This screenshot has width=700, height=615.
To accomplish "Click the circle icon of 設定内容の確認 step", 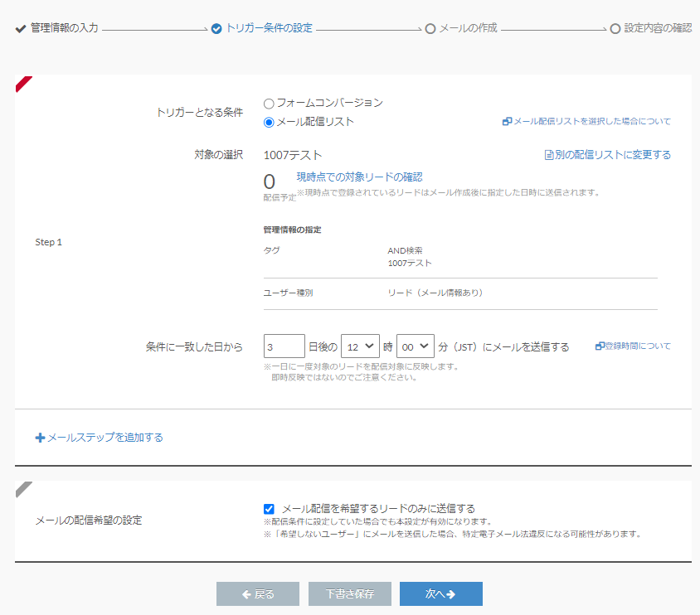I will (x=615, y=28).
